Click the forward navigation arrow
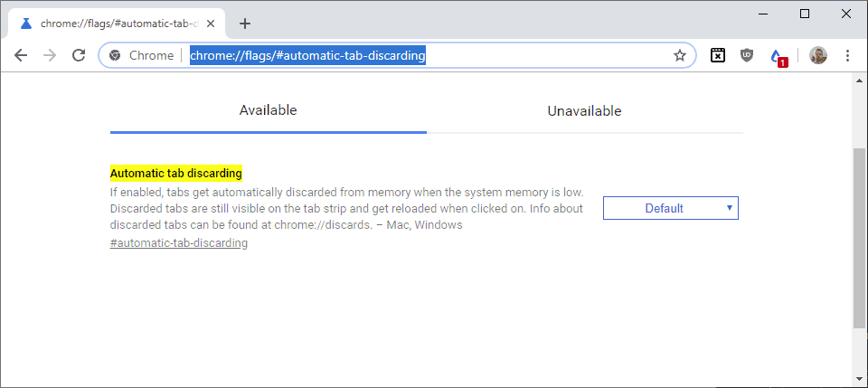The image size is (868, 388). [x=50, y=55]
